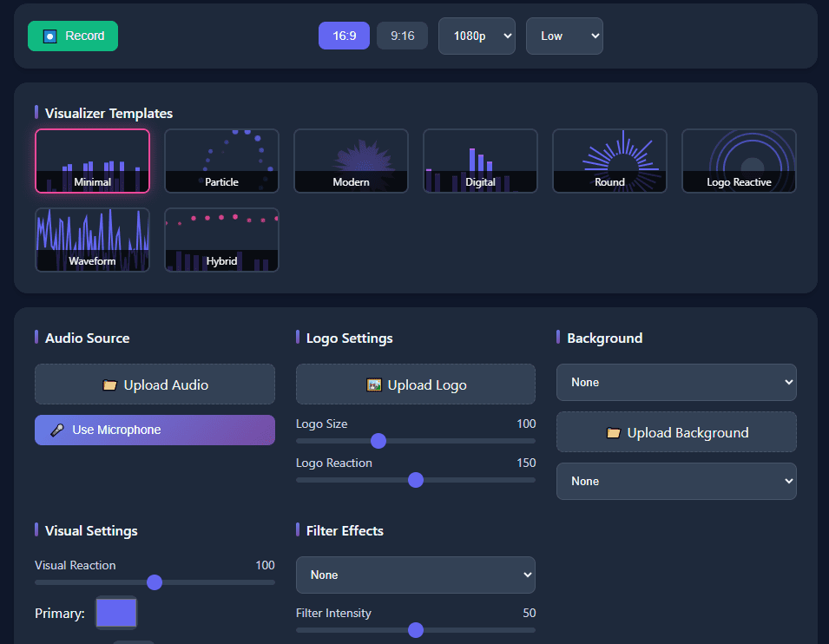Click the Upload Audio button
This screenshot has width=829, height=644.
point(155,384)
